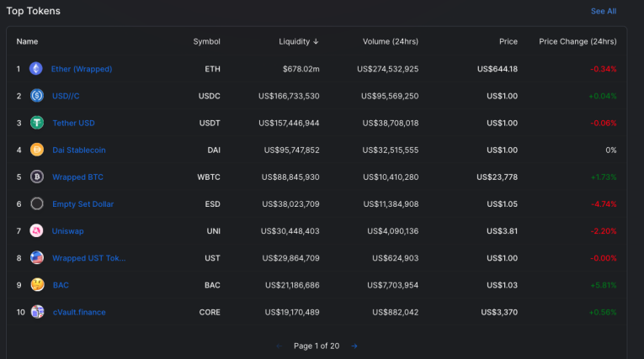644x359 pixels.
Task: Click the Page 1 of 20 indicator
Action: coord(317,346)
